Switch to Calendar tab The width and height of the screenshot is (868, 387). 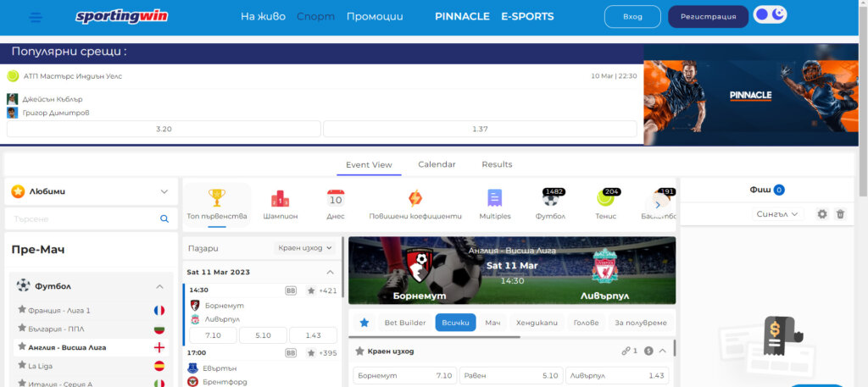[437, 164]
